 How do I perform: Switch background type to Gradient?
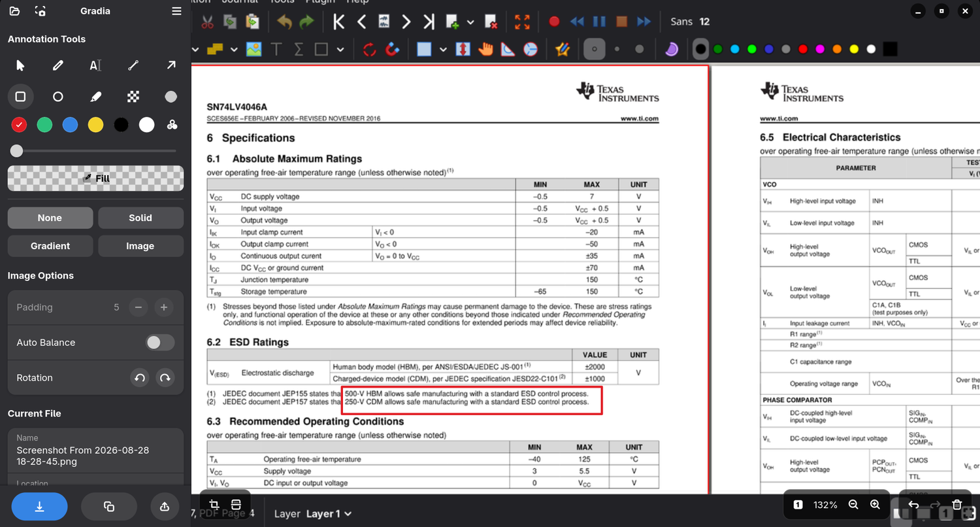coord(50,246)
